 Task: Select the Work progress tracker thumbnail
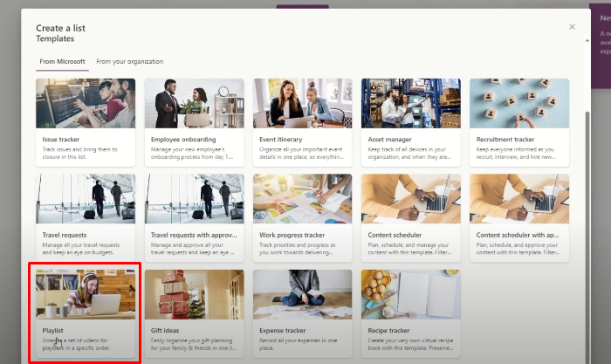tap(302, 199)
